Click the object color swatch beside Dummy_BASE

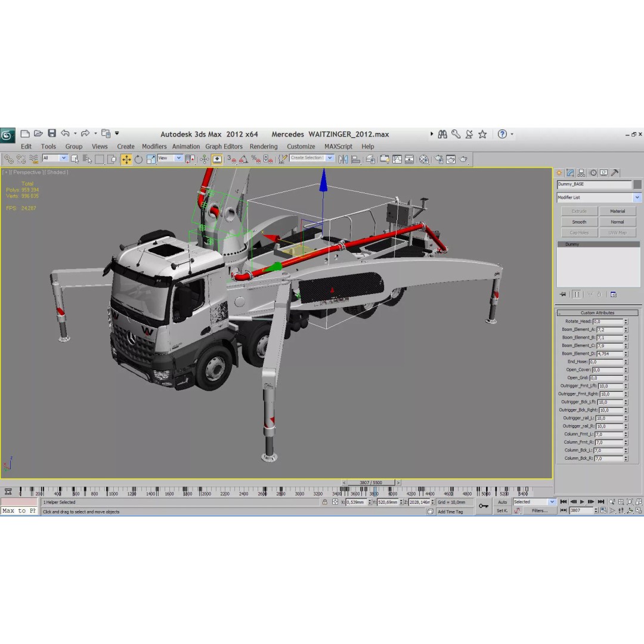coord(637,184)
